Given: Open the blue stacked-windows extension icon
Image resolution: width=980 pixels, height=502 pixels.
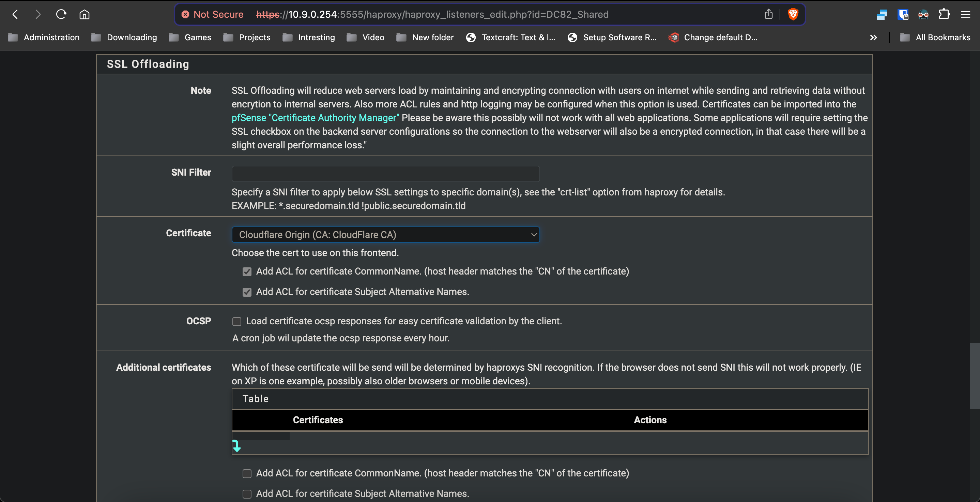Looking at the screenshot, I should [882, 14].
